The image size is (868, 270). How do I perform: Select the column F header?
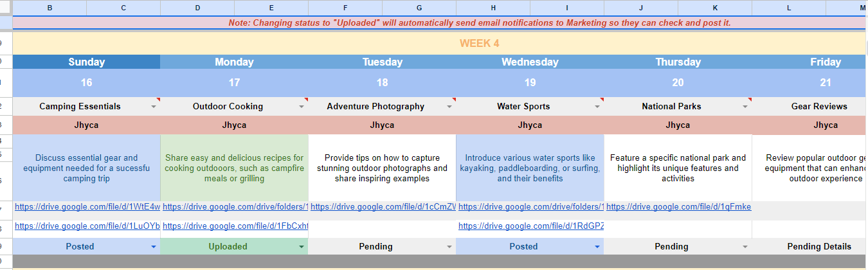coord(345,8)
